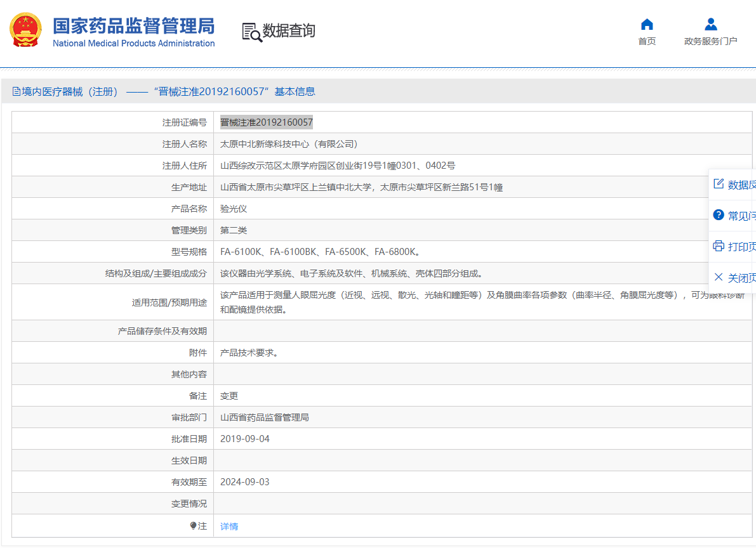The height and width of the screenshot is (548, 756).
Task: Click the 注册证编号 row label
Action: tap(184, 122)
